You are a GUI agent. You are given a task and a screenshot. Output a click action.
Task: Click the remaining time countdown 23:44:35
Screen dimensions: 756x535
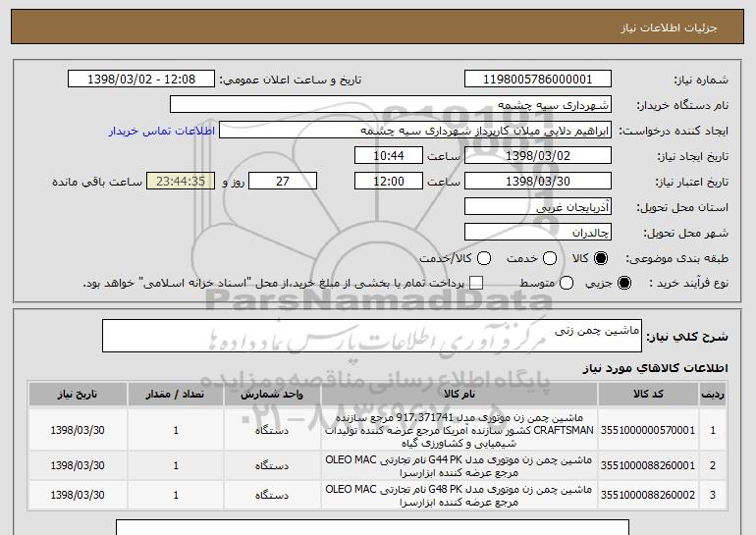[181, 182]
